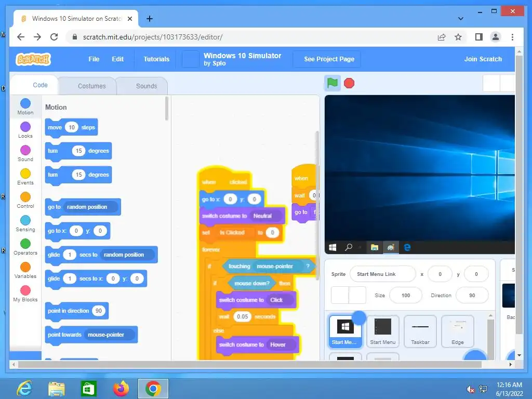Go forward in Chrome
532x399 pixels.
(x=37, y=37)
